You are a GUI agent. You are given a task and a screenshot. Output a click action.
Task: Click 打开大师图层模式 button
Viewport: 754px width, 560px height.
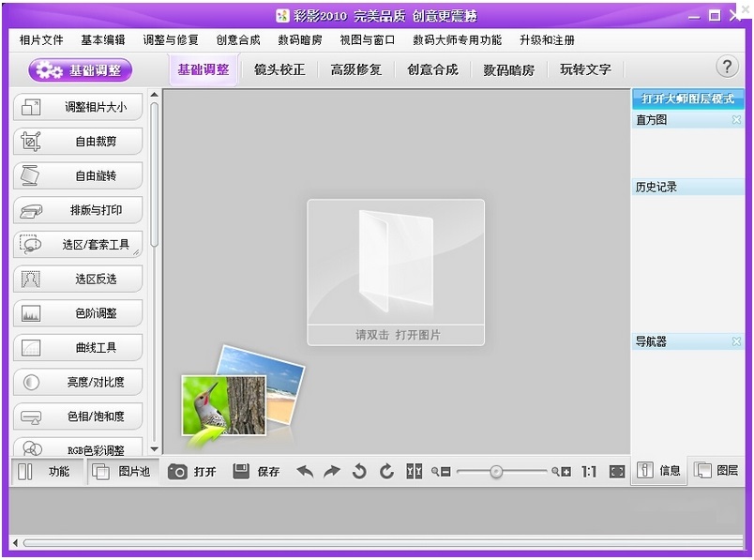[687, 98]
